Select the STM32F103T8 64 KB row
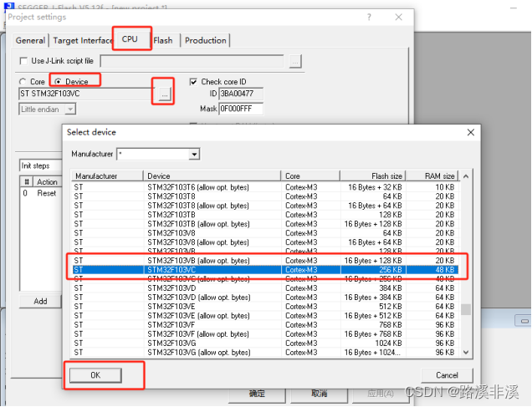 coord(265,196)
